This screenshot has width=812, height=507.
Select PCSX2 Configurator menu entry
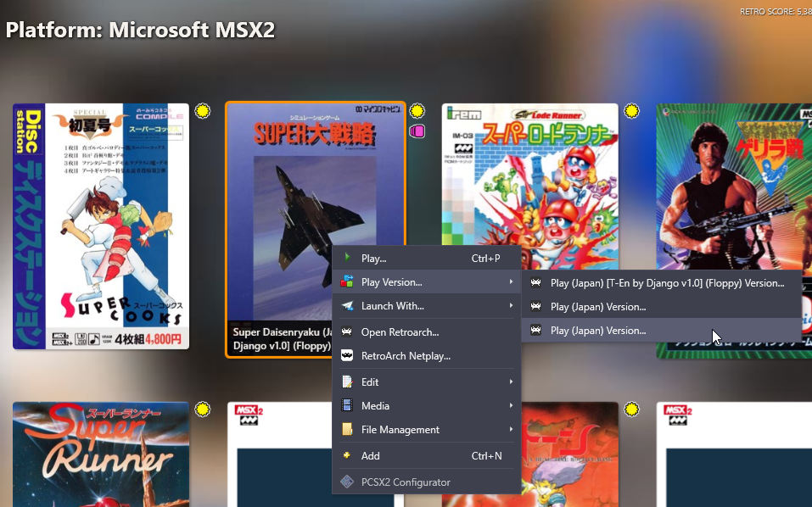426,482
